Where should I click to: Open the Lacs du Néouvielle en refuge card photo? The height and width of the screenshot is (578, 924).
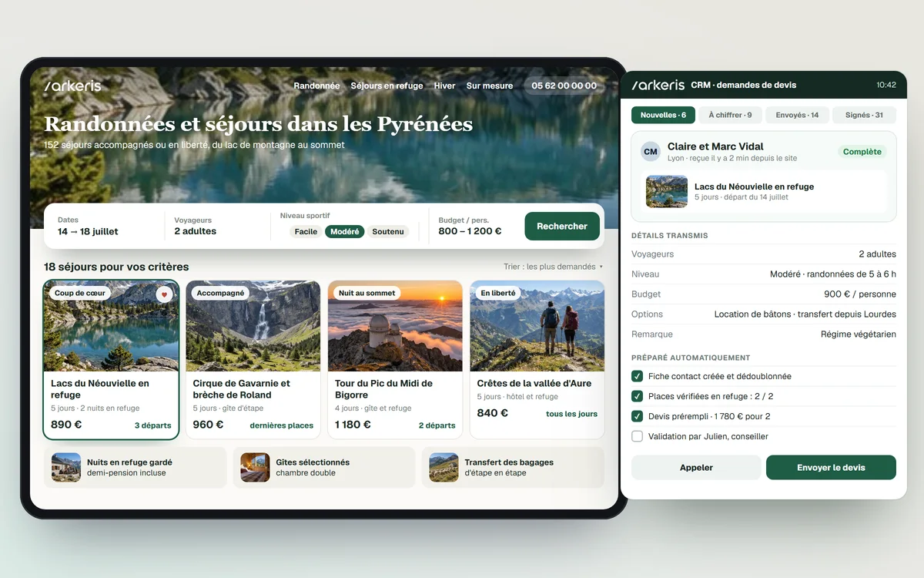pyautogui.click(x=111, y=326)
